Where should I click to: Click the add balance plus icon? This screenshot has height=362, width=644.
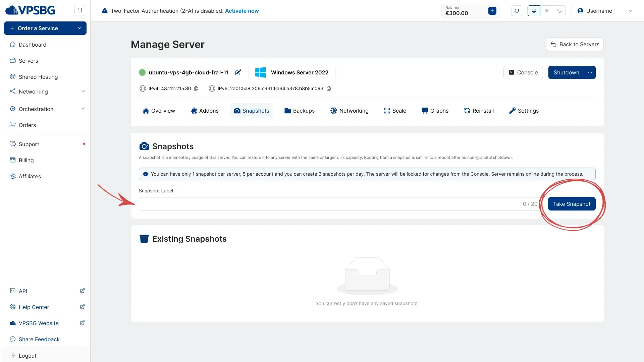pyautogui.click(x=492, y=11)
